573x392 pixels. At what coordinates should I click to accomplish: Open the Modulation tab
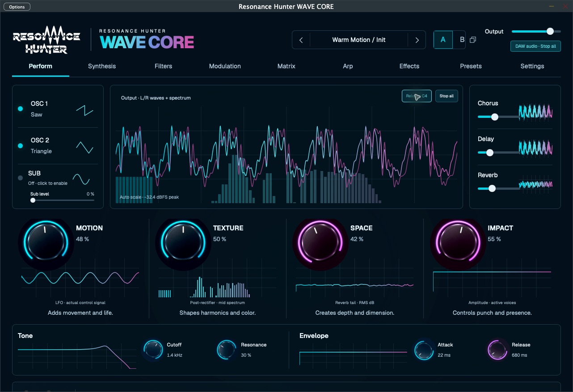225,66
